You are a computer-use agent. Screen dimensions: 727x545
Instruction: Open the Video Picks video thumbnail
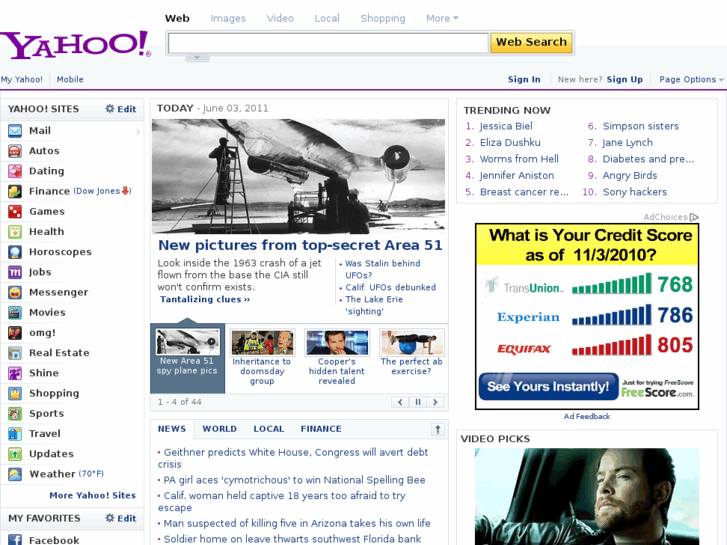pyautogui.click(x=587, y=496)
